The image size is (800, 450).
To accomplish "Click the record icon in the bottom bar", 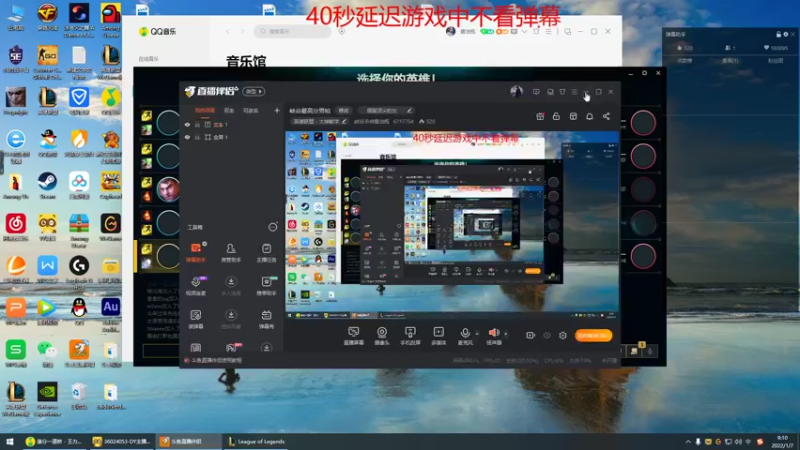I will (531, 335).
